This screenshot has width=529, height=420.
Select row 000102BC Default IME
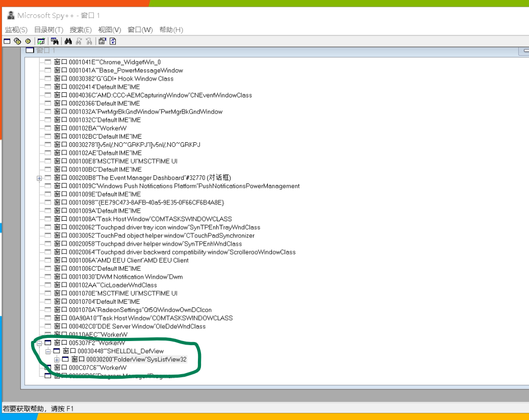pos(98,137)
